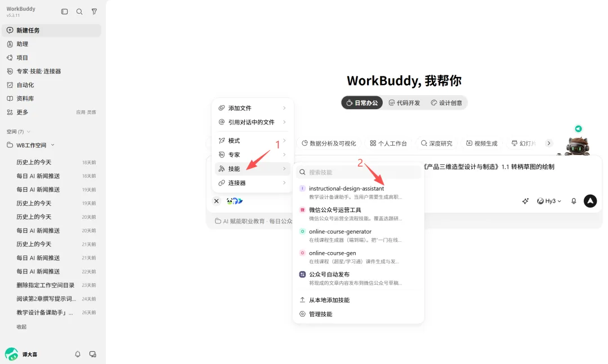Close the popup menu with X
The height and width of the screenshot is (364, 608).
216,201
